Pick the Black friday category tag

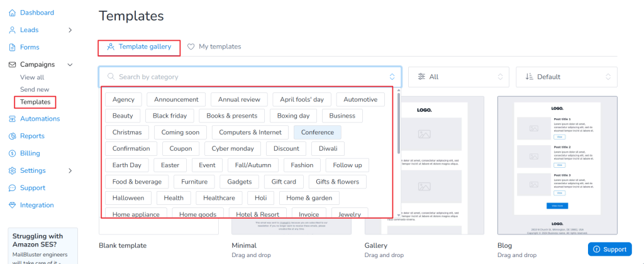[x=170, y=116]
